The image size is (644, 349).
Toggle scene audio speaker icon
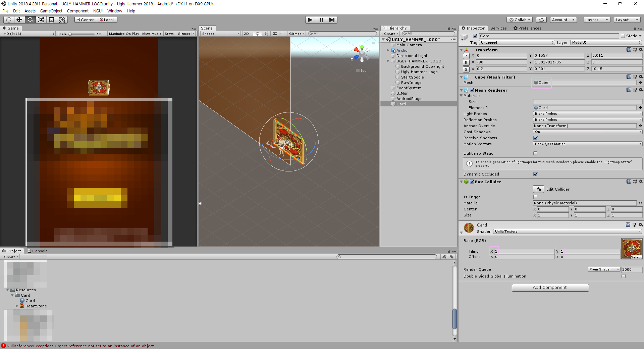click(x=266, y=34)
